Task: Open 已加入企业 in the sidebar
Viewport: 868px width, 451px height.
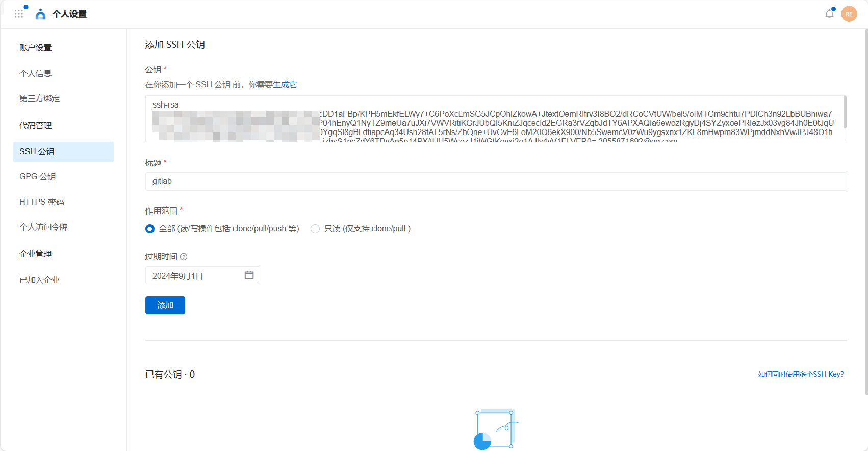Action: pos(40,280)
